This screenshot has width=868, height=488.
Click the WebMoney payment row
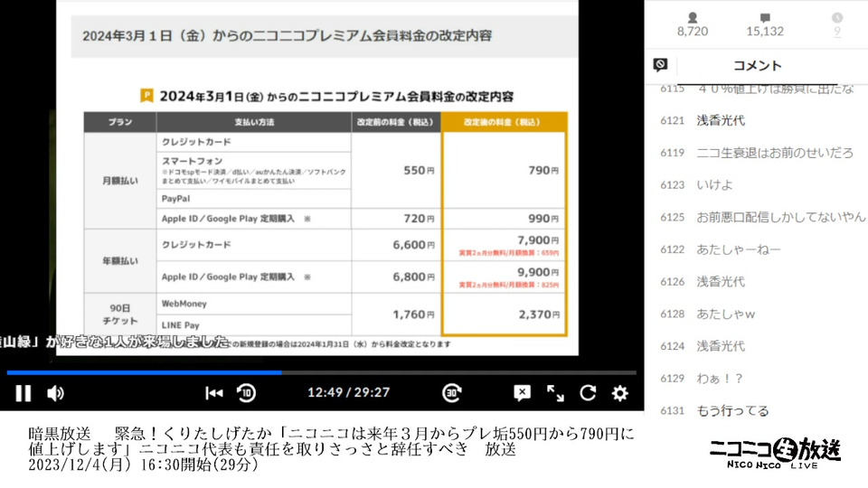tap(254, 304)
